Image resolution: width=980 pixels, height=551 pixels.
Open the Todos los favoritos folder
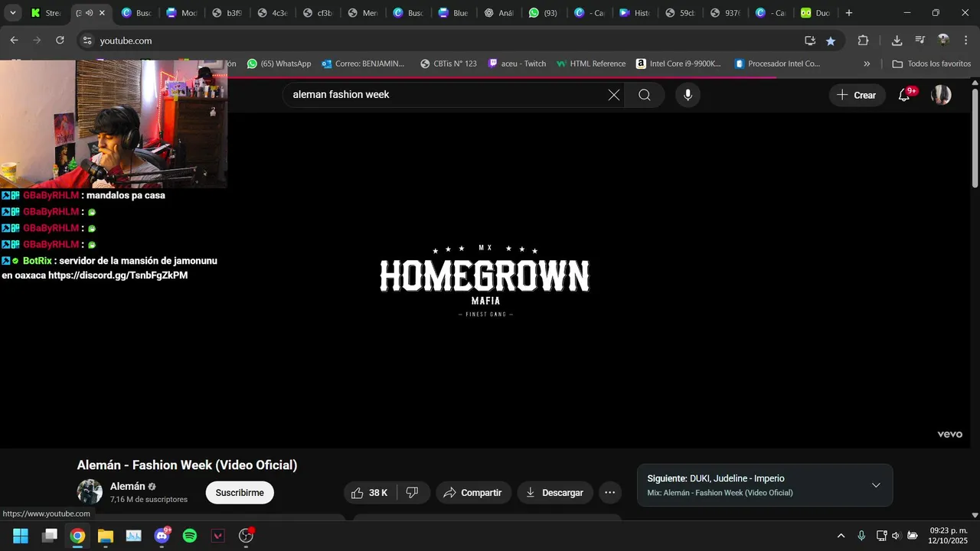point(932,64)
